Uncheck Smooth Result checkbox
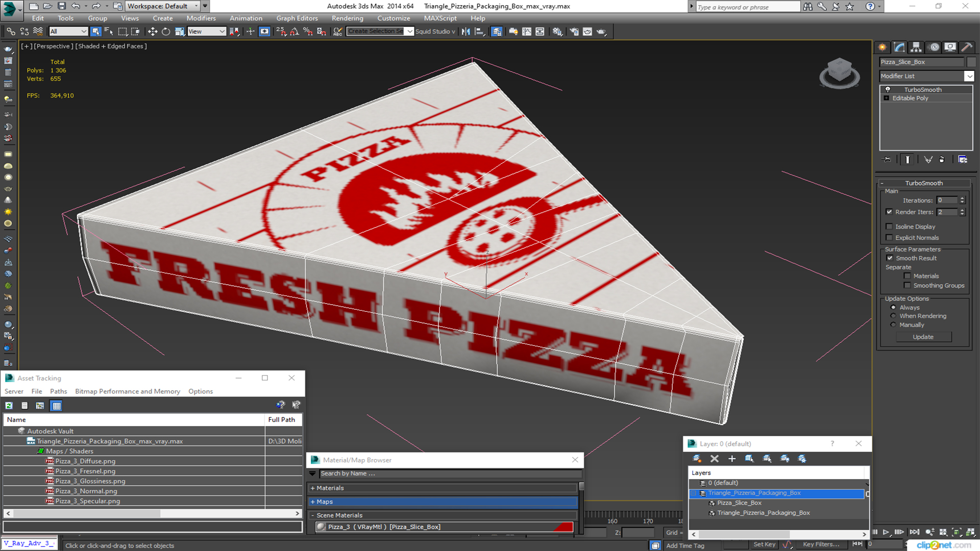 point(890,258)
